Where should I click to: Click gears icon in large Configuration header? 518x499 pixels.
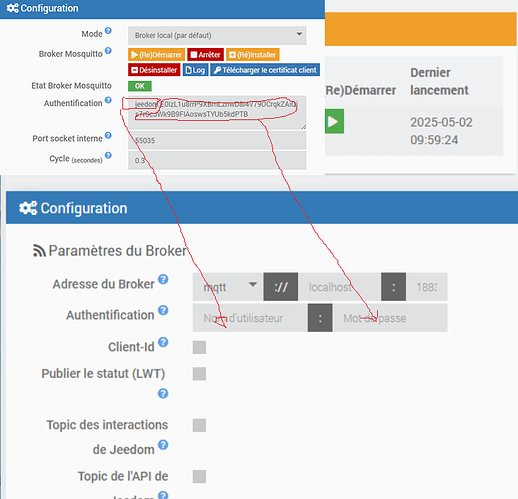tap(28, 208)
